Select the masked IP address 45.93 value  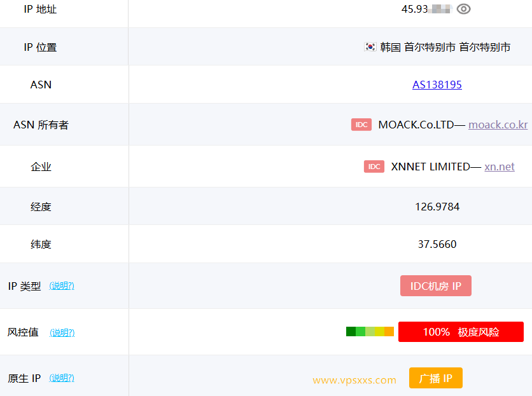(426, 9)
